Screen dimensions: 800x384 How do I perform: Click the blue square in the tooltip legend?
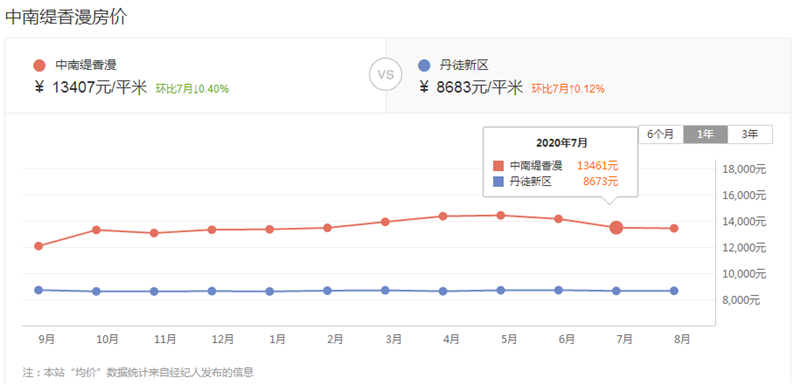[498, 181]
